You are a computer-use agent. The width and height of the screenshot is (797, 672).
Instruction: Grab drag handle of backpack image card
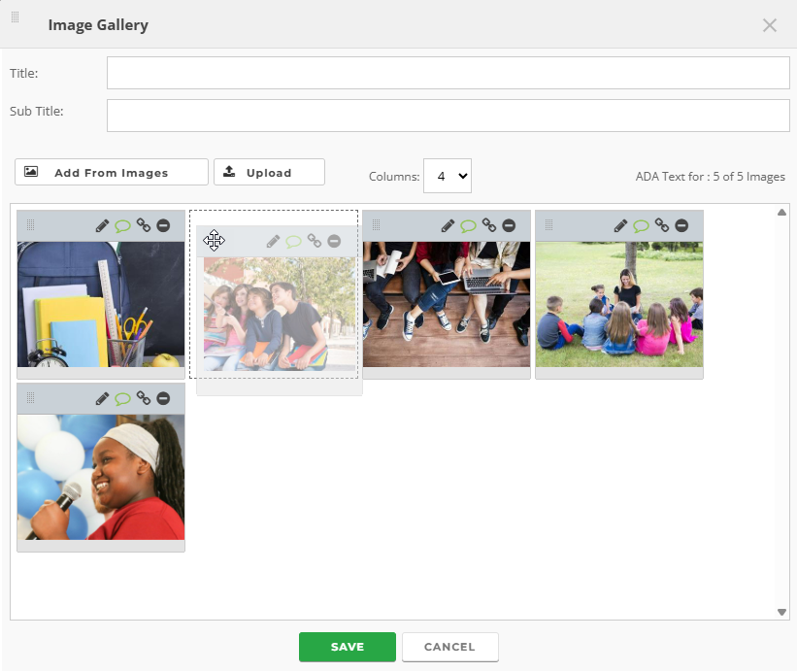[x=30, y=224]
